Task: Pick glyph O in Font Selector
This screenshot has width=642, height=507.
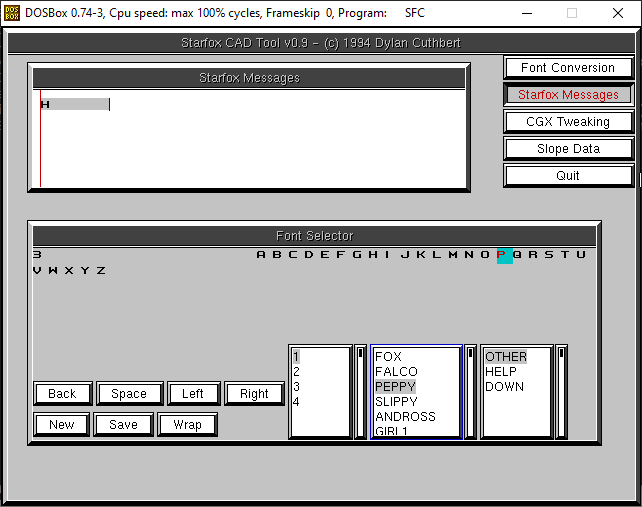Action: pos(485,255)
